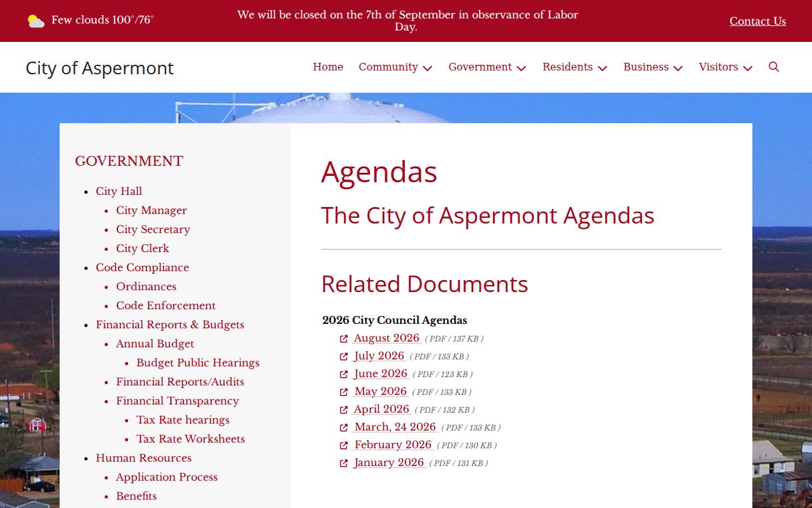Open the Financial Transparency page
Viewport: 812px width, 508px height.
point(178,401)
